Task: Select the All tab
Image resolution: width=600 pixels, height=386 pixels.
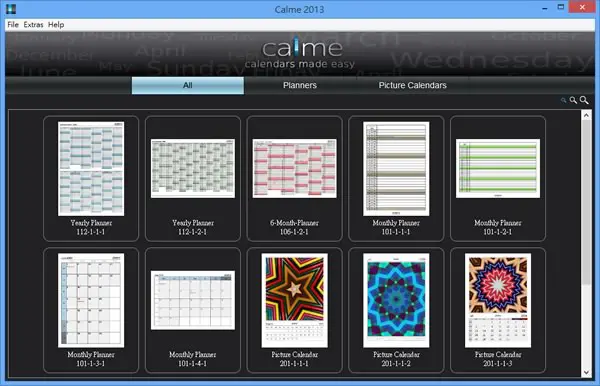Action: tap(188, 85)
